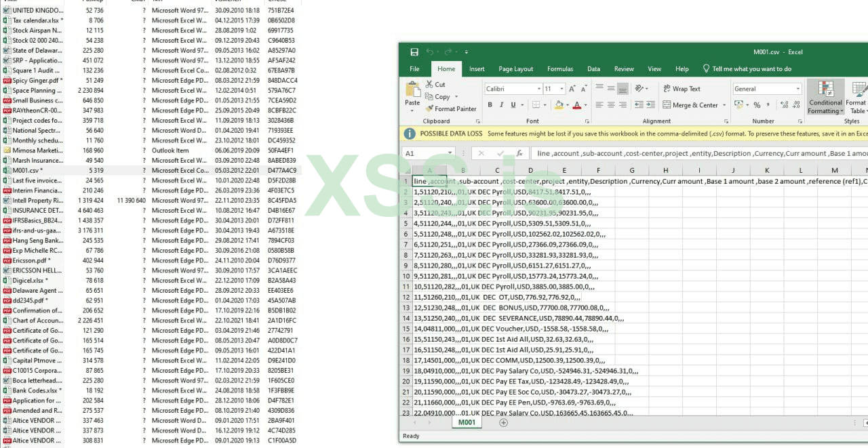Click the Accounting Number Format icon
This screenshot has width=868, height=448.
[x=740, y=105]
